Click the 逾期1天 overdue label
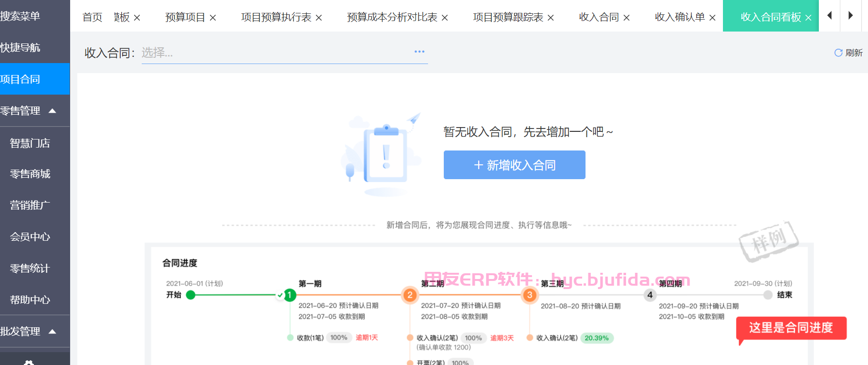Image resolution: width=868 pixels, height=365 pixels. (x=366, y=337)
